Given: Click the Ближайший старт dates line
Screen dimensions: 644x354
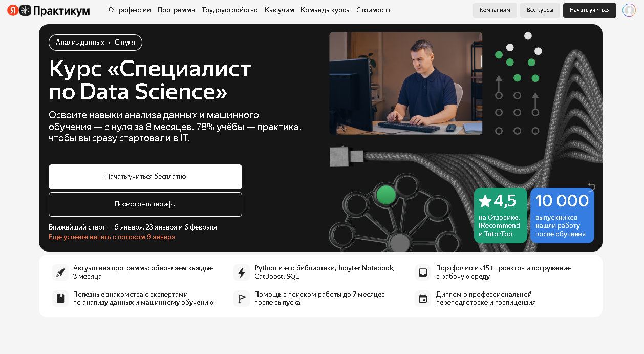Looking at the screenshot, I should 133,227.
